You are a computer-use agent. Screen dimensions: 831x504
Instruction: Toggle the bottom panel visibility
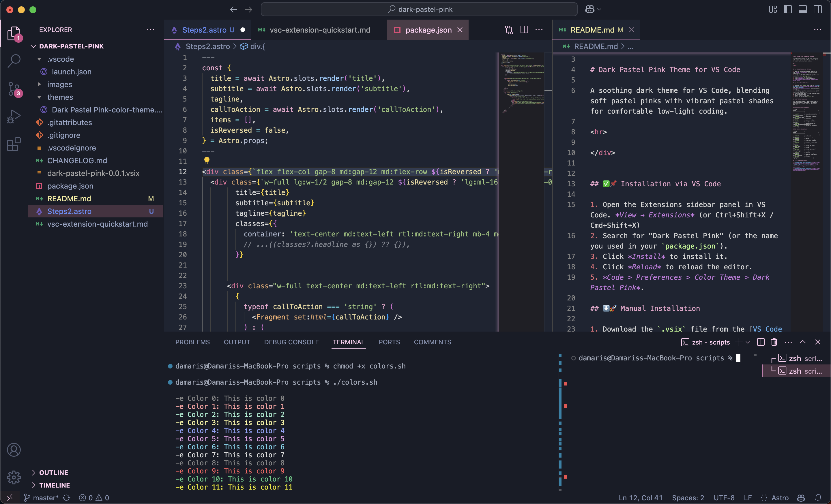[x=803, y=10]
